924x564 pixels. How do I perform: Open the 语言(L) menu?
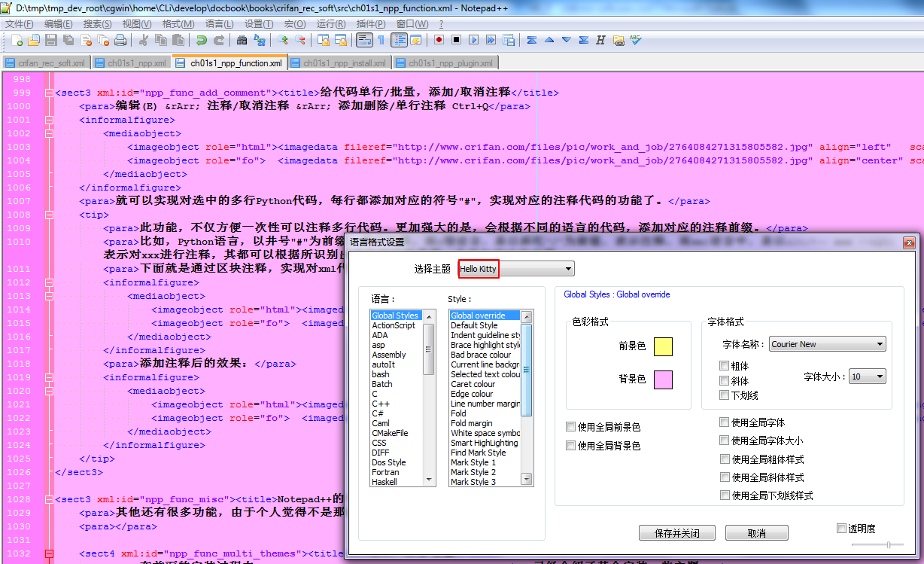[x=219, y=24]
